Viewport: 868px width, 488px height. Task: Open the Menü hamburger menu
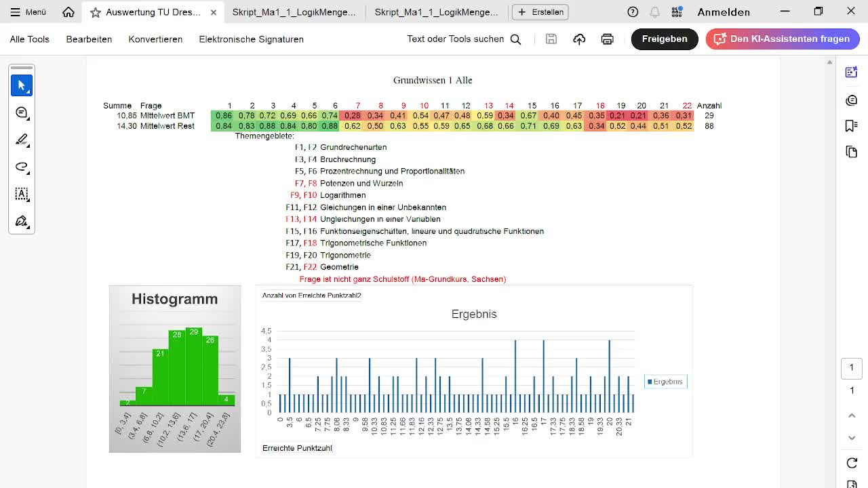pos(28,12)
